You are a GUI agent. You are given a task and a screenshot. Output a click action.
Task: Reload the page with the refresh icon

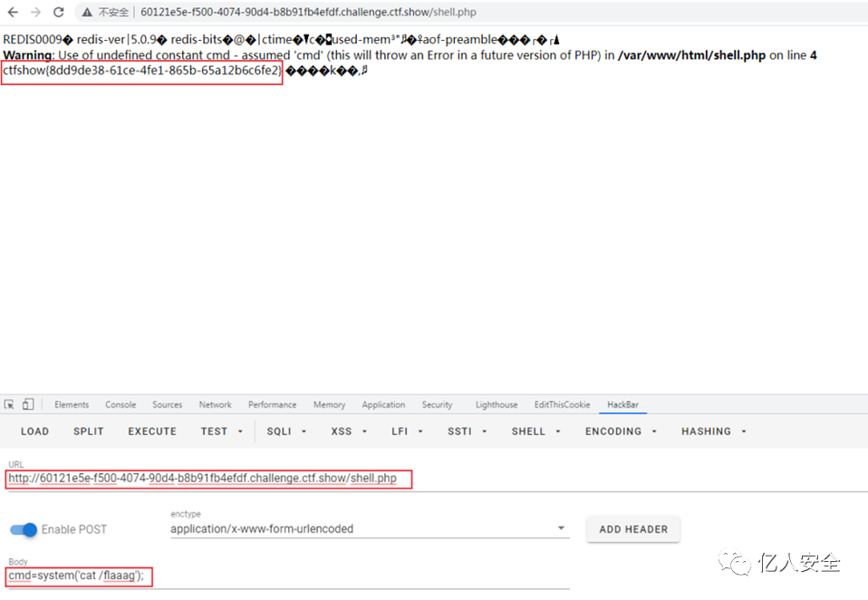[58, 12]
